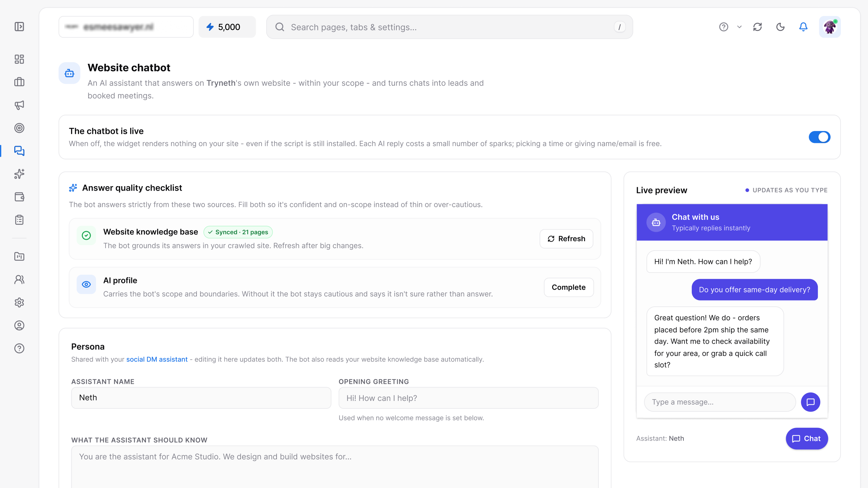
Task: Toggle the chatbot is live switch
Action: coord(819,137)
